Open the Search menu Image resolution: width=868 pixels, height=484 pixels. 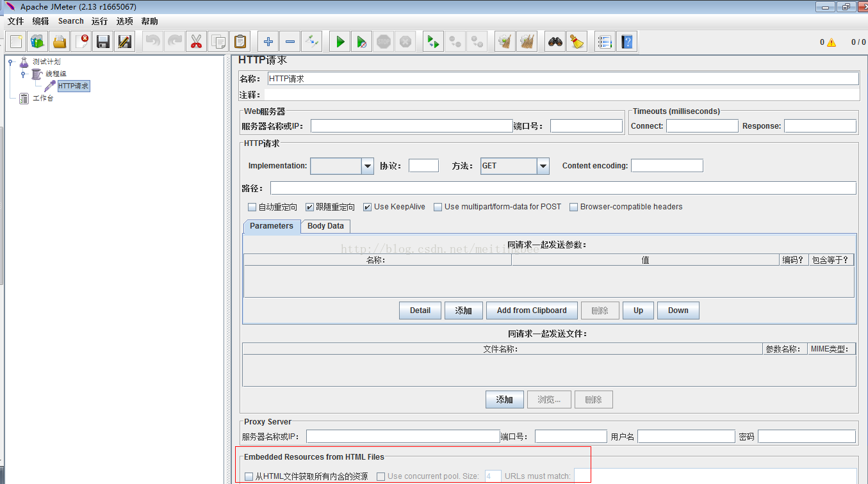coord(70,21)
